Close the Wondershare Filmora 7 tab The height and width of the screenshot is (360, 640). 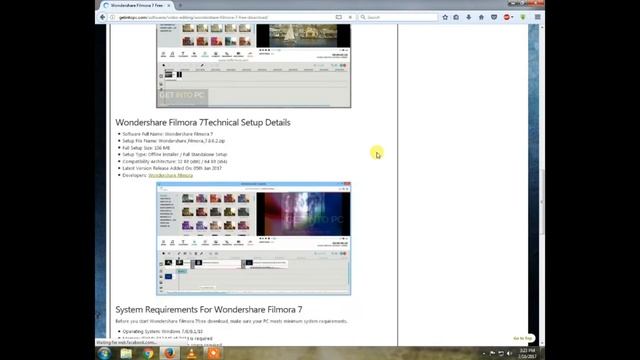169,5
